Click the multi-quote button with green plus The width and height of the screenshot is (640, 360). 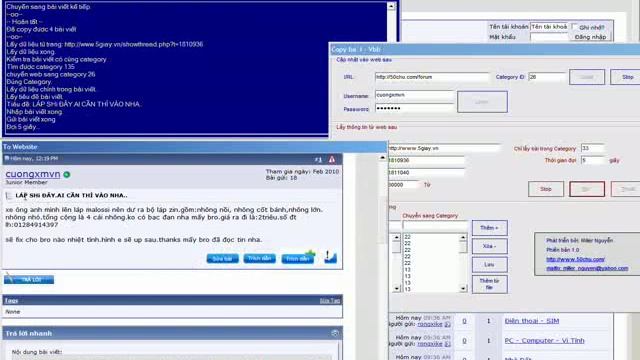tap(298, 258)
